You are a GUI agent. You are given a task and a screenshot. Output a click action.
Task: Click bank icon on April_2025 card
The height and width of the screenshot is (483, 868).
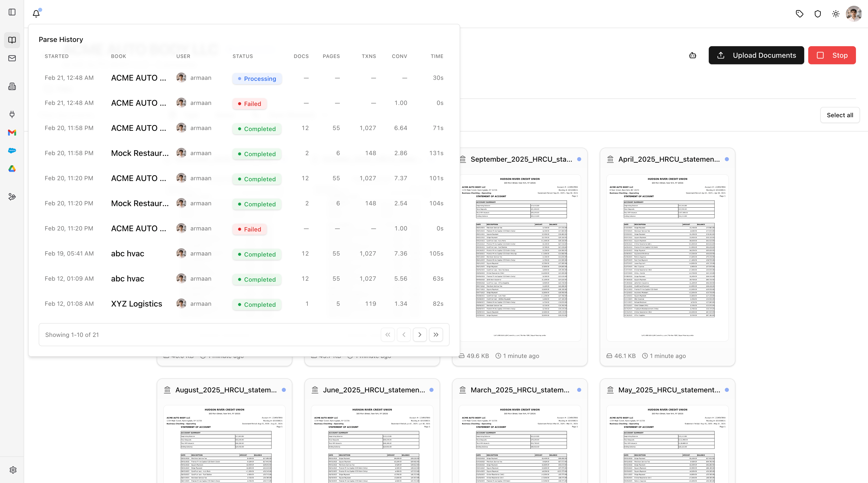point(610,159)
